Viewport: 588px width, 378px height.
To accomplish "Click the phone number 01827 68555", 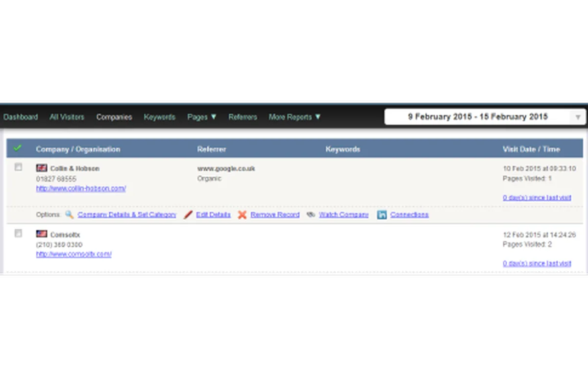I will pyautogui.click(x=56, y=179).
